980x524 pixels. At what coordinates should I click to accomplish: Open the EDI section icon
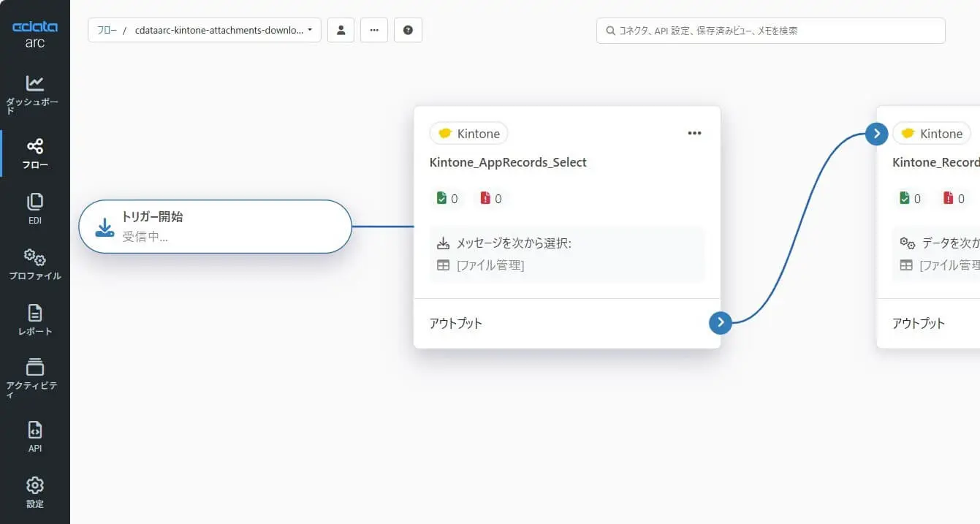click(34, 202)
